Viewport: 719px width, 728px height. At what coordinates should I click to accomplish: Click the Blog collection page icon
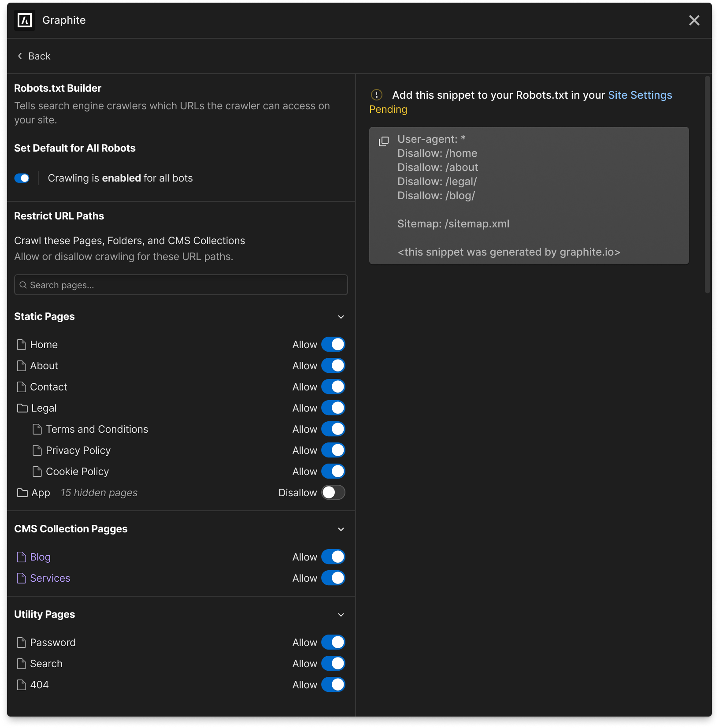(x=21, y=557)
